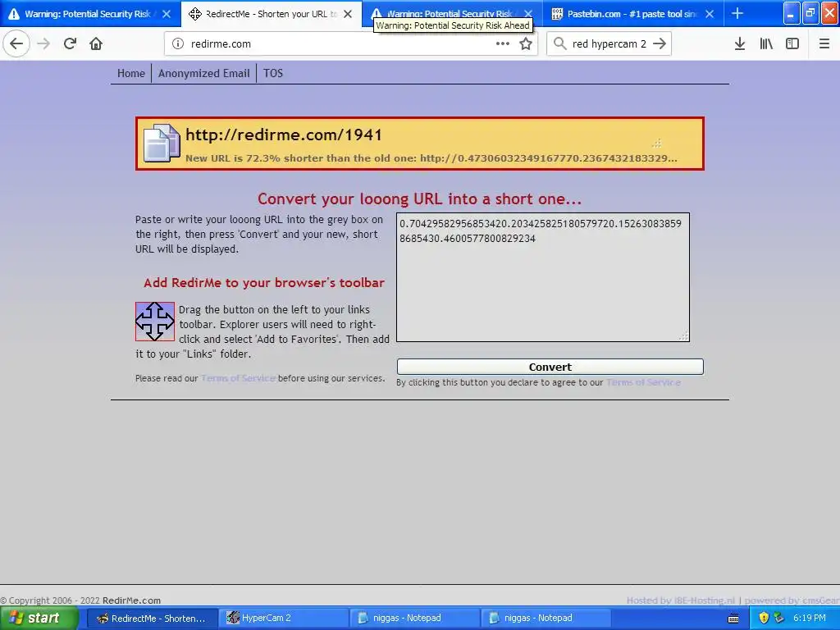This screenshot has width=840, height=630.
Task: Close the first Warning tab
Action: click(x=167, y=14)
